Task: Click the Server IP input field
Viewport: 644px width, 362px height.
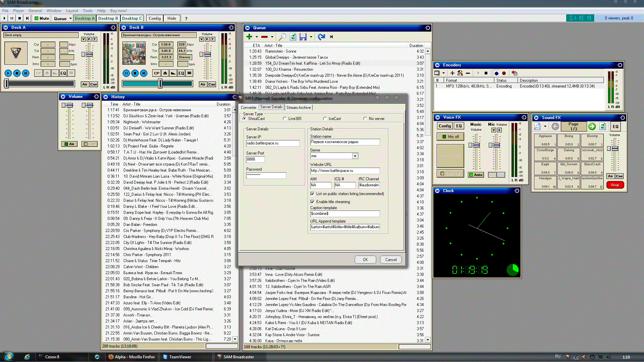Action: [x=273, y=143]
